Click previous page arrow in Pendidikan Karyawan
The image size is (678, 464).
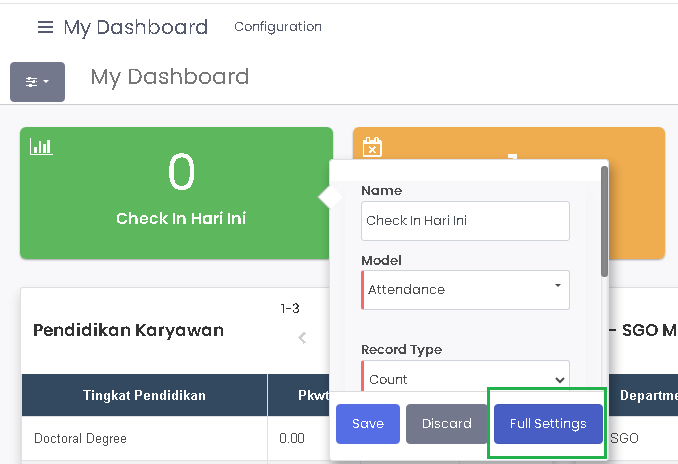(x=302, y=338)
